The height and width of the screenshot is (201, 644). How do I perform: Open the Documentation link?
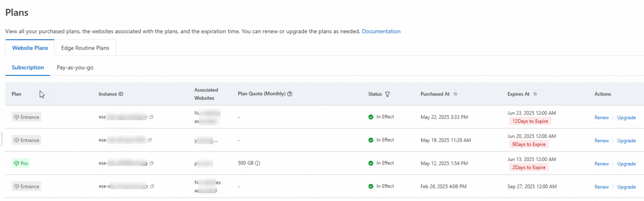[x=381, y=31]
